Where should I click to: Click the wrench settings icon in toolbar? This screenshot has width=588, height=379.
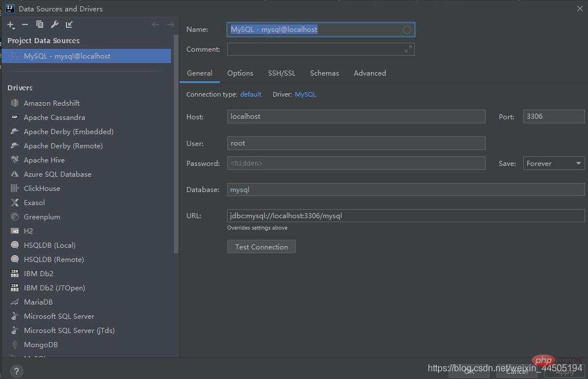(55, 24)
